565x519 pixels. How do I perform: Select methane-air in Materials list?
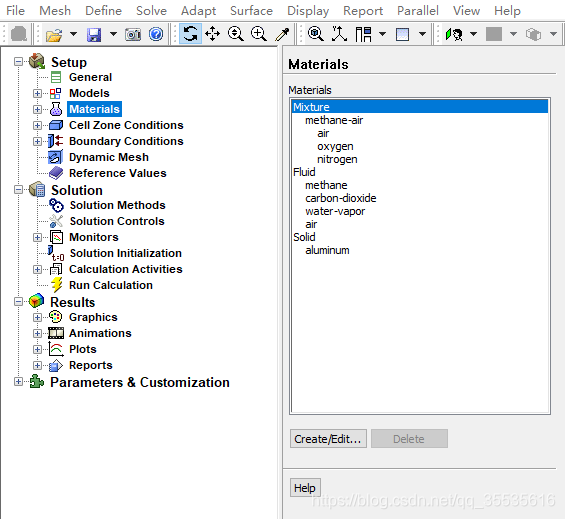click(x=334, y=120)
